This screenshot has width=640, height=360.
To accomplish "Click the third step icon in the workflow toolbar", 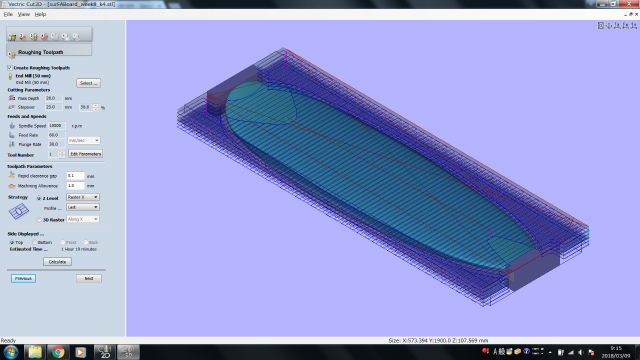I will click(x=33, y=37).
